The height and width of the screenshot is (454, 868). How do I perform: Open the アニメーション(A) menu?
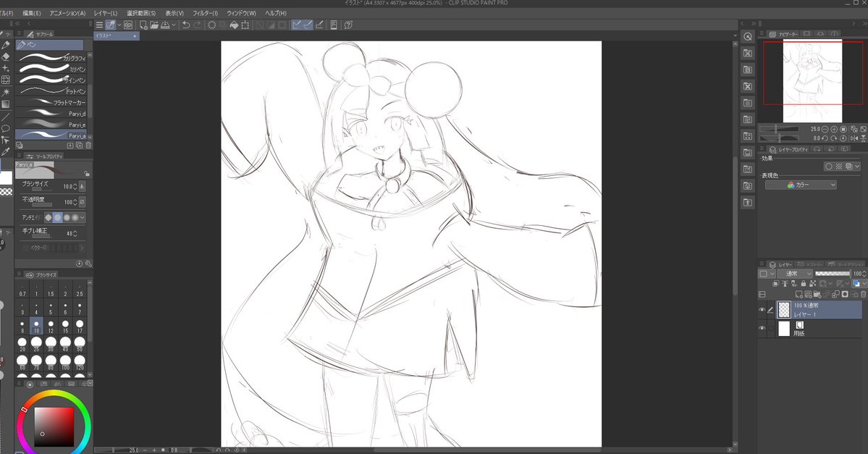pos(67,13)
